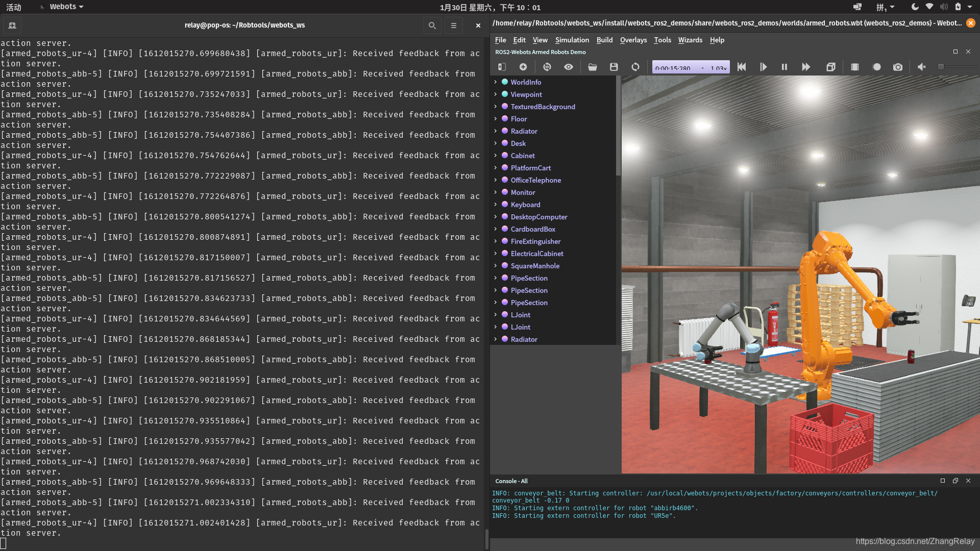980x551 pixels.
Task: Unmute sound with the speaker icon
Action: pyautogui.click(x=922, y=67)
